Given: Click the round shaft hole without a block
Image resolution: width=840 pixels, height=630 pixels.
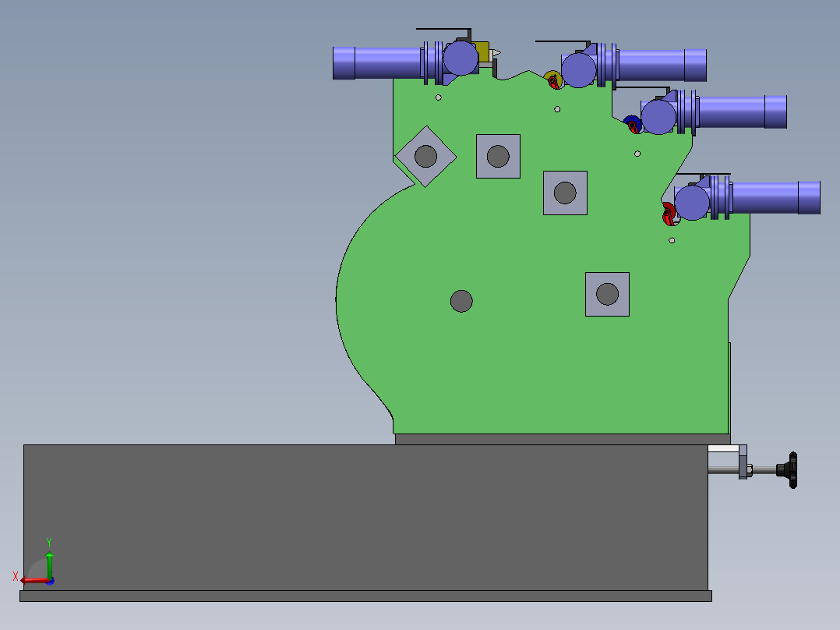Looking at the screenshot, I should tap(461, 301).
